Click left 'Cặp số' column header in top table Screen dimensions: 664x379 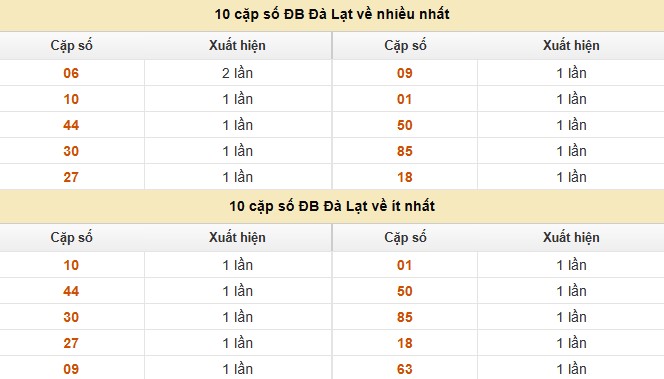click(72, 45)
